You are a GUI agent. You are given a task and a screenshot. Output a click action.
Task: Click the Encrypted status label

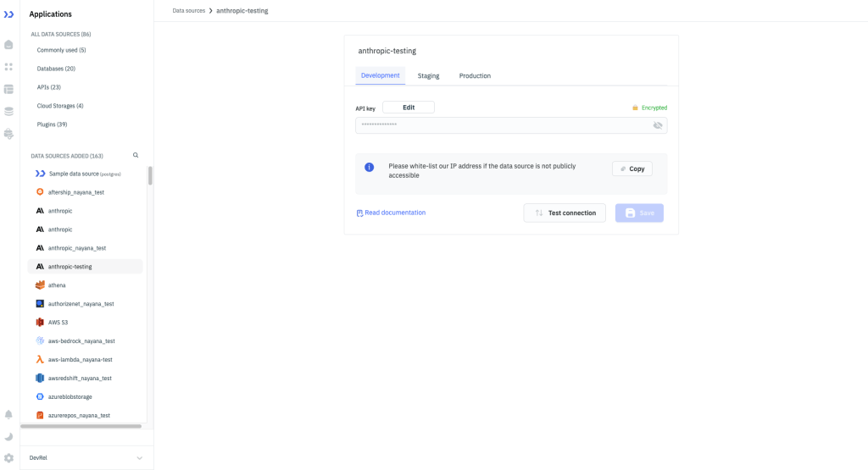coord(654,108)
